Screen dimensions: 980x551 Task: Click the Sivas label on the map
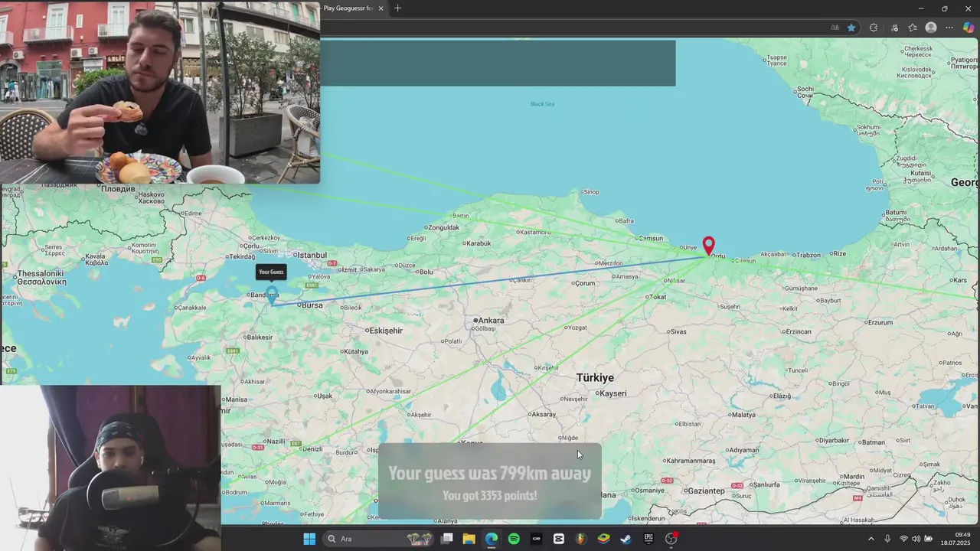coord(678,331)
